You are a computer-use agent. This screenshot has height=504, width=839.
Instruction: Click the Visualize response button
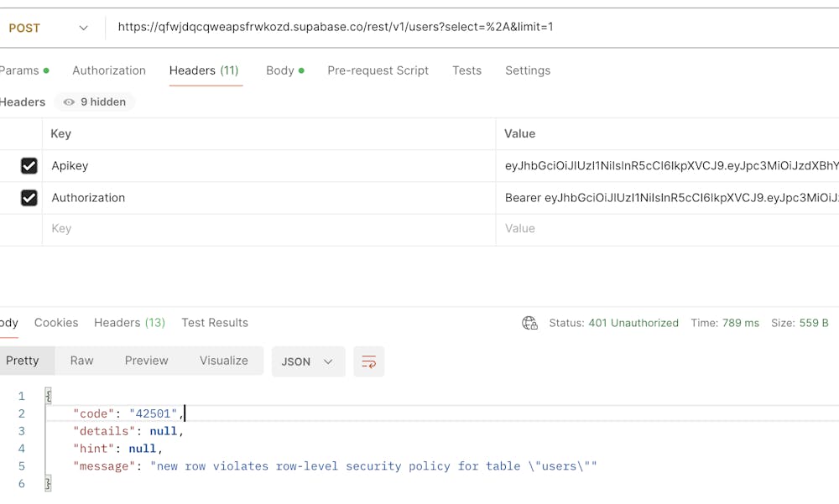224,361
